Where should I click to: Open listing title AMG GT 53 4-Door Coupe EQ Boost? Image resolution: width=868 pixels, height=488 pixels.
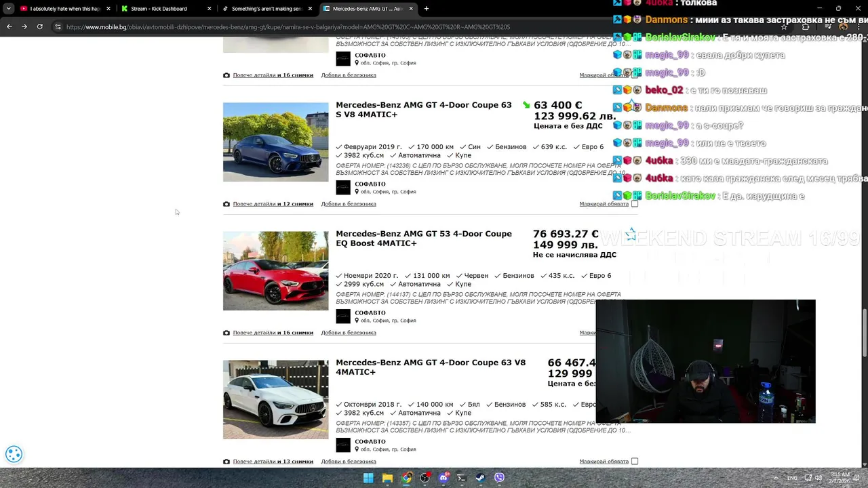[424, 239]
